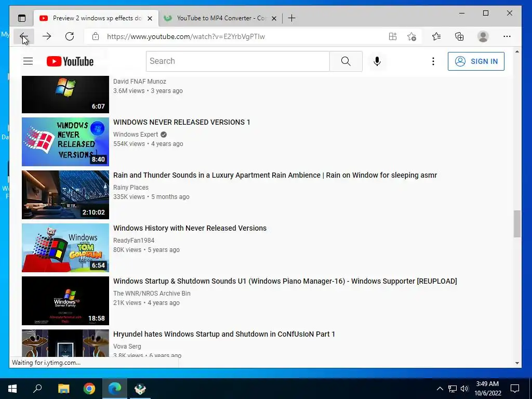The width and height of the screenshot is (532, 399).
Task: Open the apps available icon in address bar
Action: (393, 36)
